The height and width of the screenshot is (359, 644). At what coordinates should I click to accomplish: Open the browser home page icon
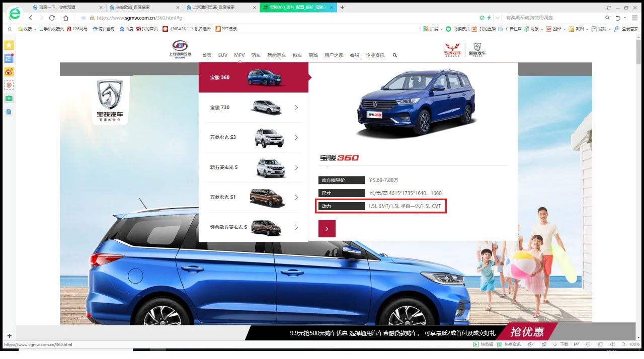pyautogui.click(x=65, y=18)
